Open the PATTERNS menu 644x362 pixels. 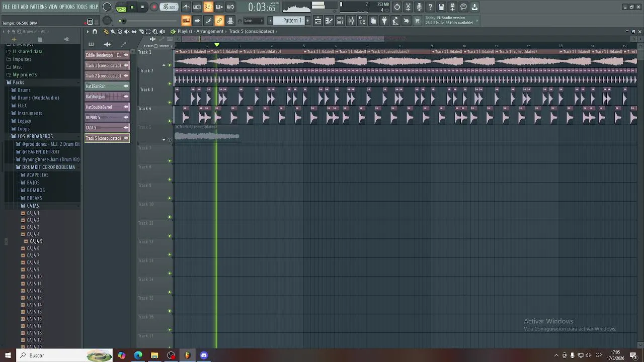click(38, 7)
